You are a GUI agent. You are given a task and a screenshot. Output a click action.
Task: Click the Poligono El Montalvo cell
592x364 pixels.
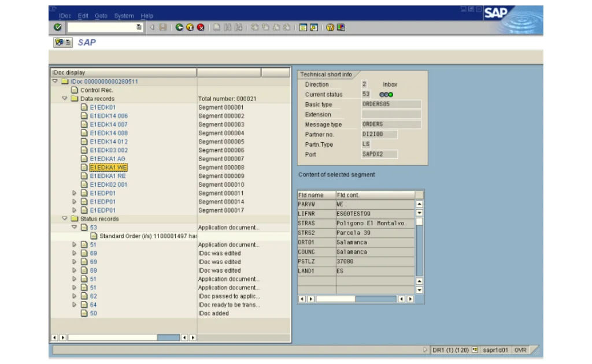[x=375, y=223]
